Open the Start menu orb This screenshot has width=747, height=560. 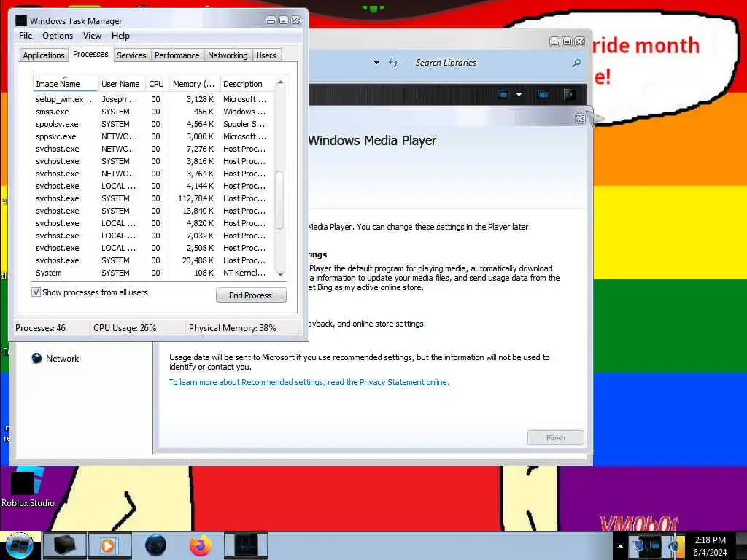(x=20, y=545)
